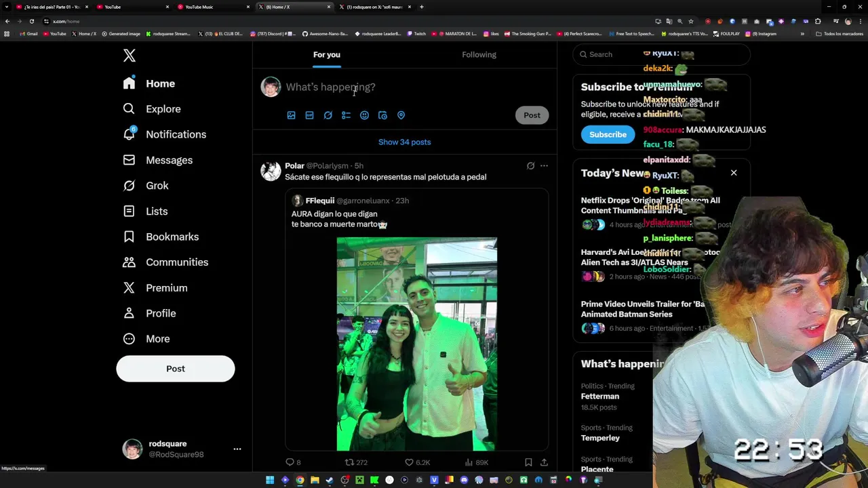Open Lists in the sidebar
868x488 pixels.
tap(145, 211)
